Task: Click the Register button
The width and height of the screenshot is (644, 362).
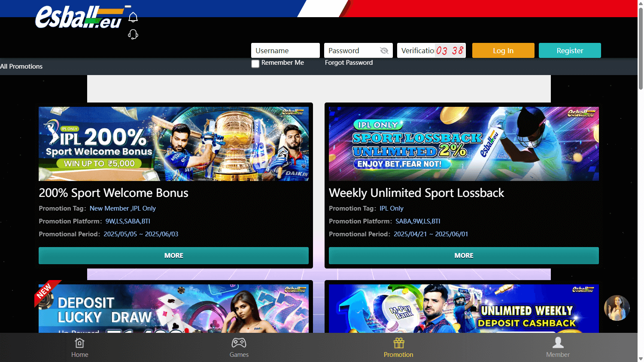Action: point(570,50)
